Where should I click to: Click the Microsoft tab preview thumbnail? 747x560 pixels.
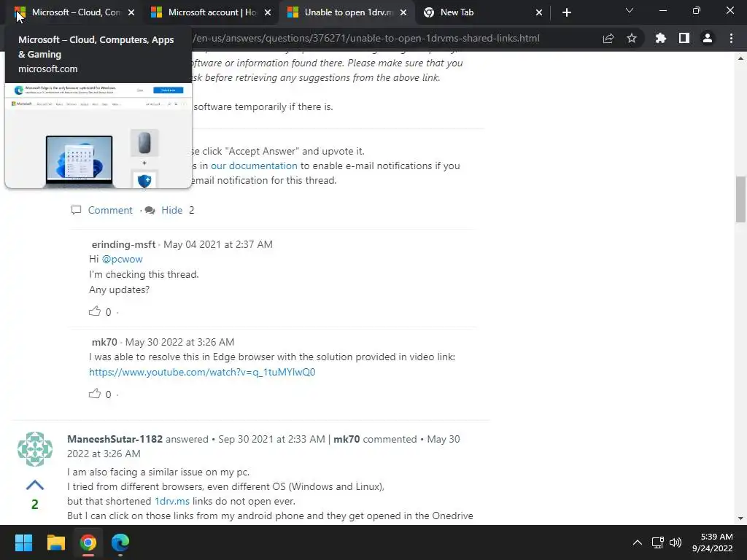click(x=98, y=136)
